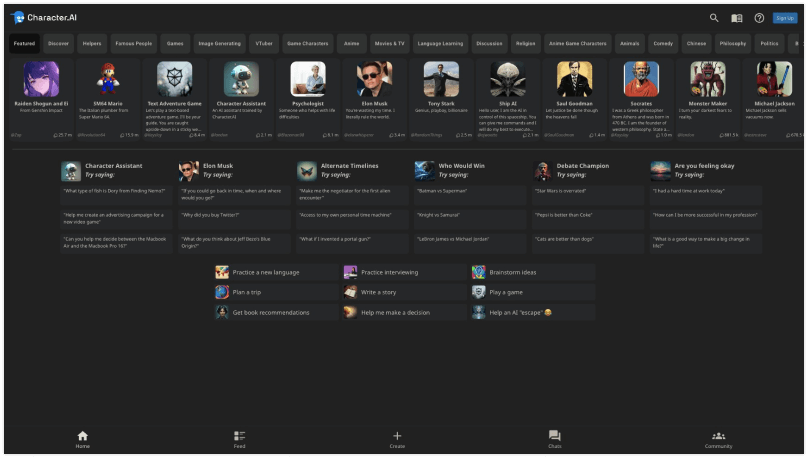This screenshot has height=458, width=808.
Task: Open the Community icon in bottom bar
Action: pyautogui.click(x=718, y=439)
